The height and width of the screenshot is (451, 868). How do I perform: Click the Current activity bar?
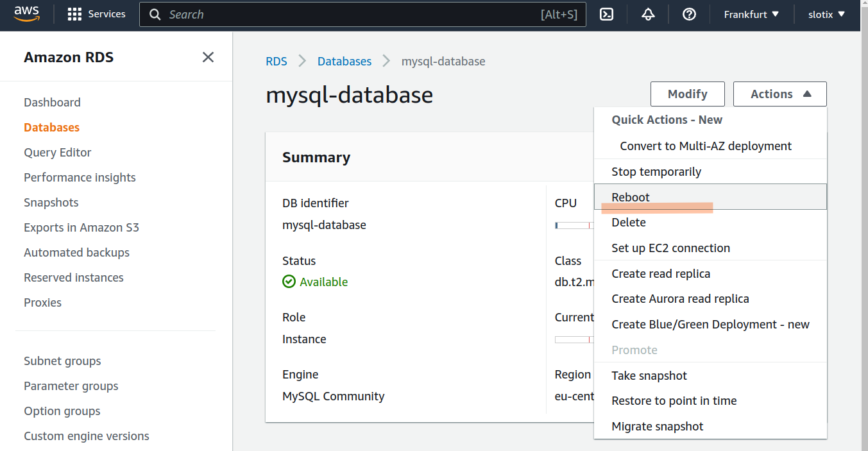click(574, 339)
